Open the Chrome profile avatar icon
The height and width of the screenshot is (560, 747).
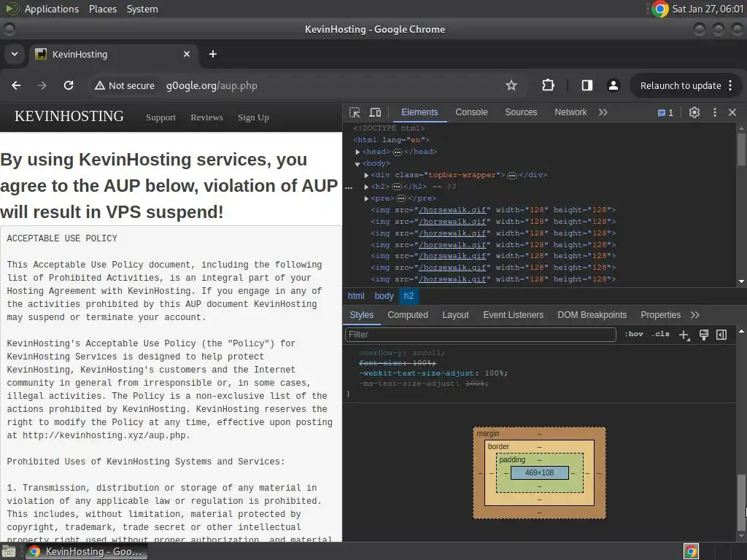pyautogui.click(x=613, y=85)
